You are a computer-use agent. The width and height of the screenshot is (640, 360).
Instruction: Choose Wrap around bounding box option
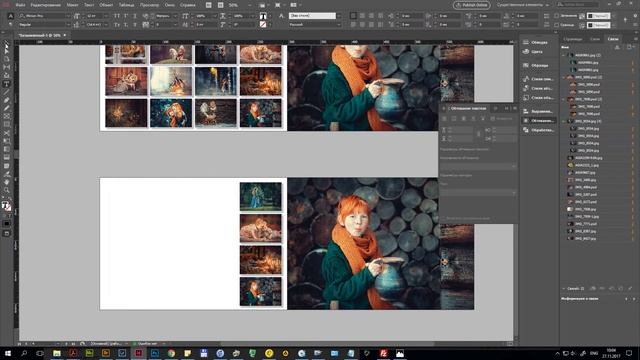pyautogui.click(x=454, y=118)
